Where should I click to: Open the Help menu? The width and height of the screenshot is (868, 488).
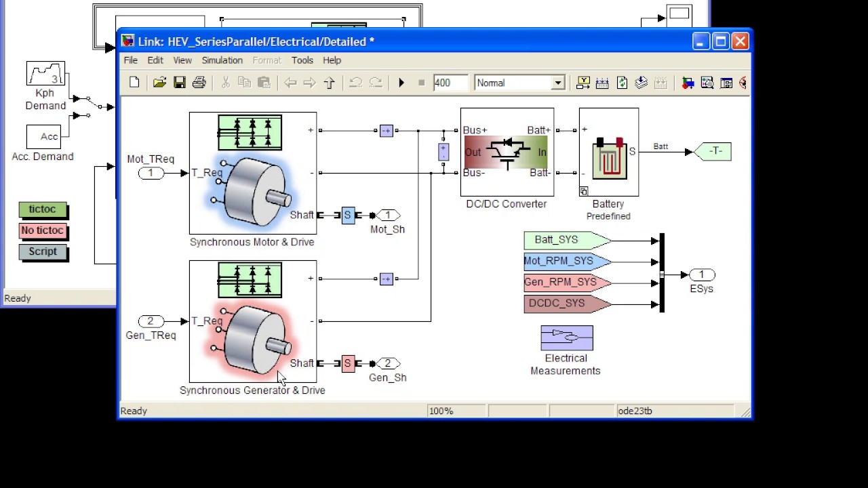332,60
